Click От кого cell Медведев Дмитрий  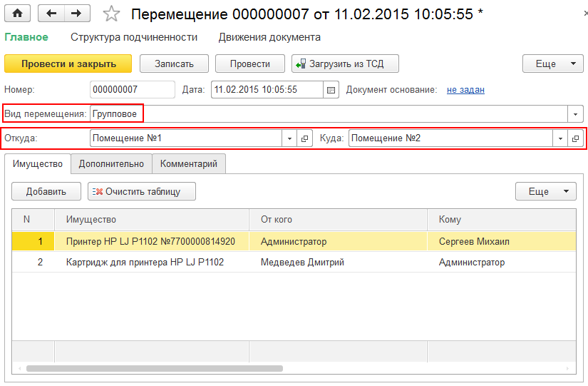pyautogui.click(x=339, y=262)
